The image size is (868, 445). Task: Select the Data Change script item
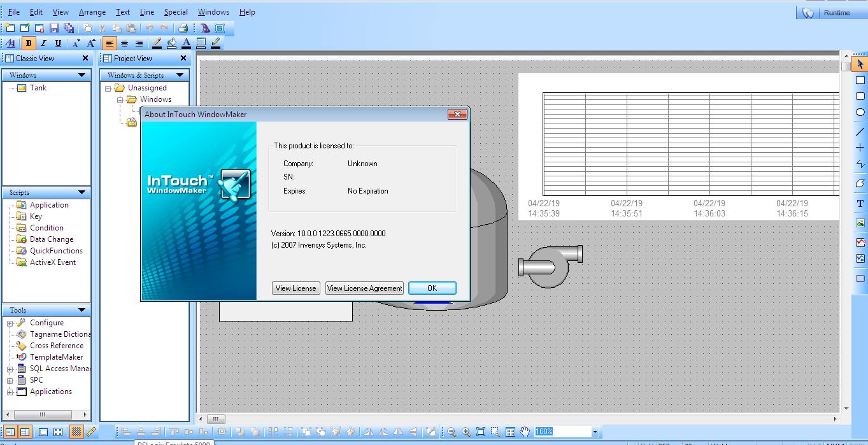[x=52, y=239]
